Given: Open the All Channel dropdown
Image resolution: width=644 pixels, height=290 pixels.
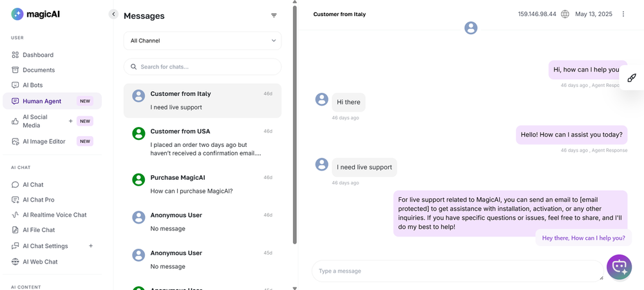Looking at the screenshot, I should coord(202,41).
